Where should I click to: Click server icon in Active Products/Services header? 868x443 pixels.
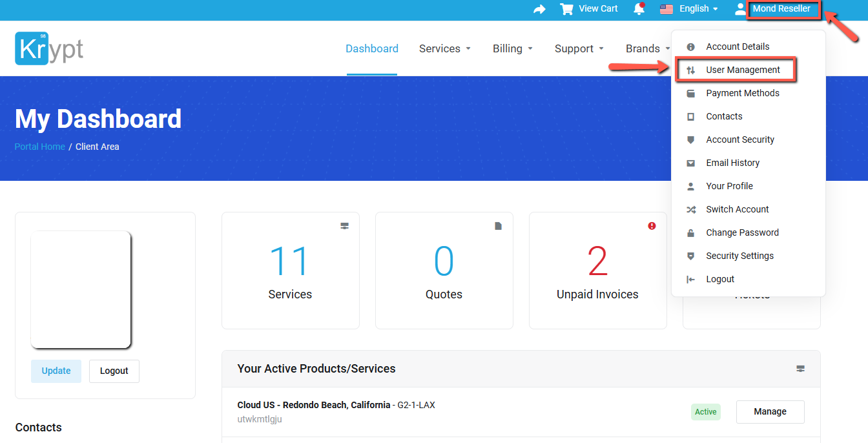point(801,369)
